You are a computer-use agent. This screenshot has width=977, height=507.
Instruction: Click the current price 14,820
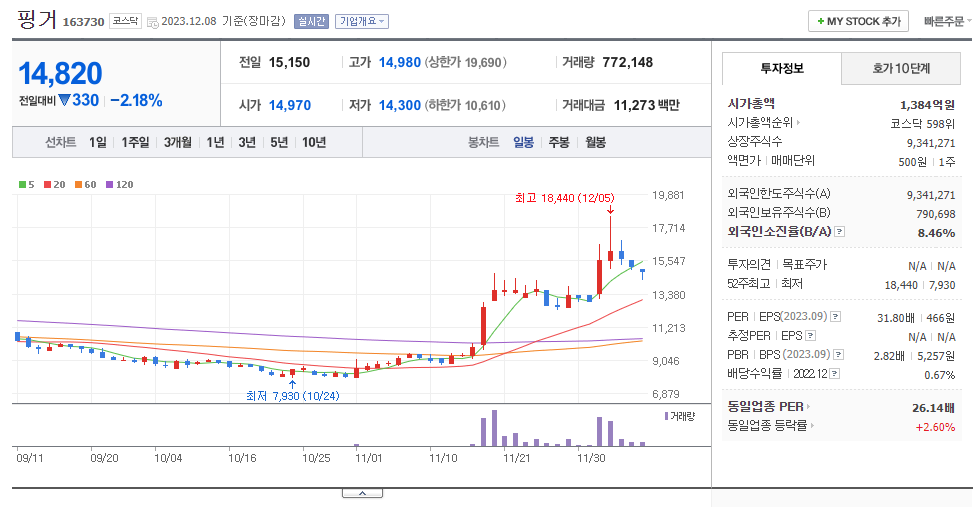(x=60, y=73)
